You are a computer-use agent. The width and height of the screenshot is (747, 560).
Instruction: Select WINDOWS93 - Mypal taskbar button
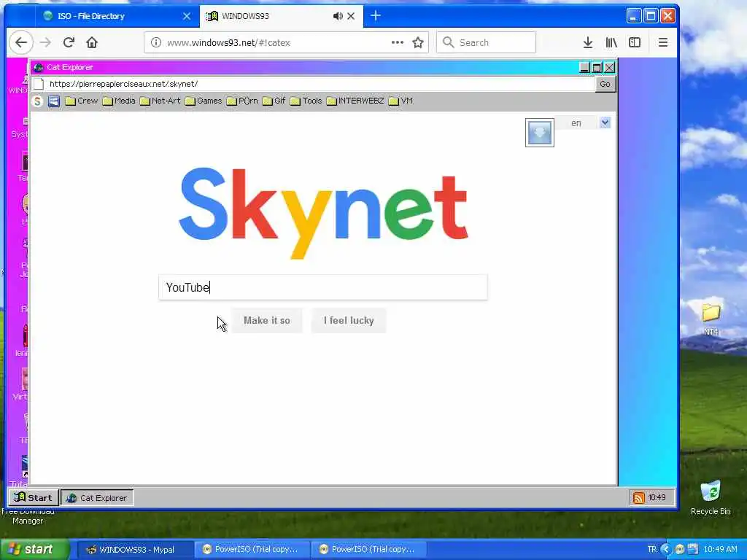click(x=135, y=550)
